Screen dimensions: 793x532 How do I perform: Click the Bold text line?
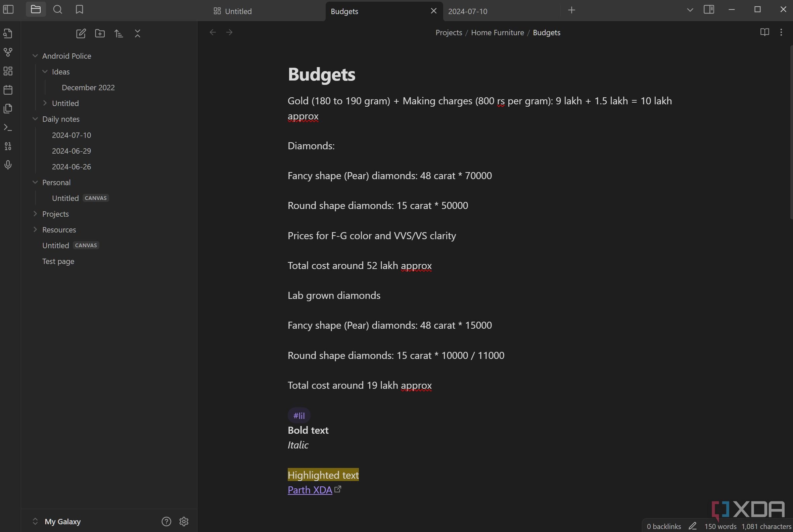click(308, 430)
